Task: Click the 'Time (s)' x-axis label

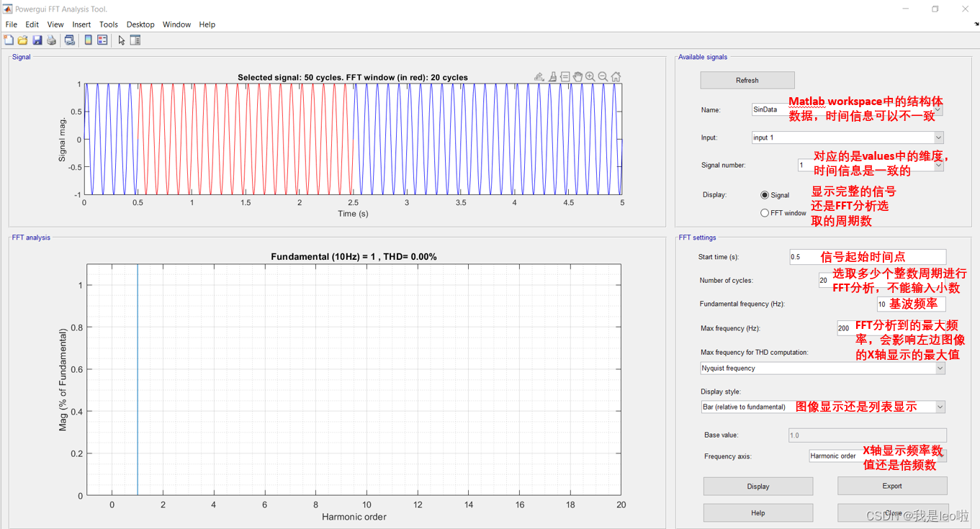Action: 353,214
